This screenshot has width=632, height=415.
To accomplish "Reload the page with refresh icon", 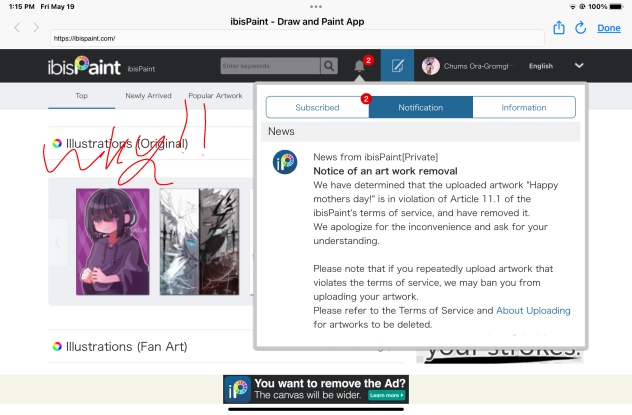I will (x=583, y=28).
